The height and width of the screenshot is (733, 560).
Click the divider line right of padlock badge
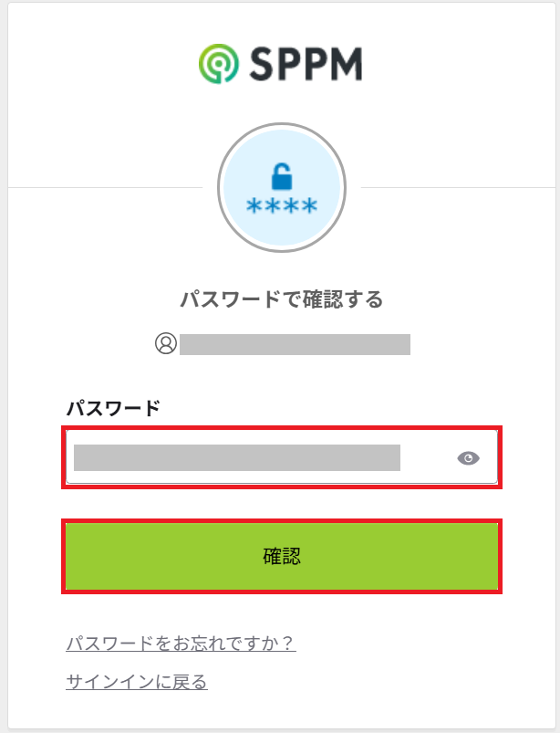pos(456,187)
